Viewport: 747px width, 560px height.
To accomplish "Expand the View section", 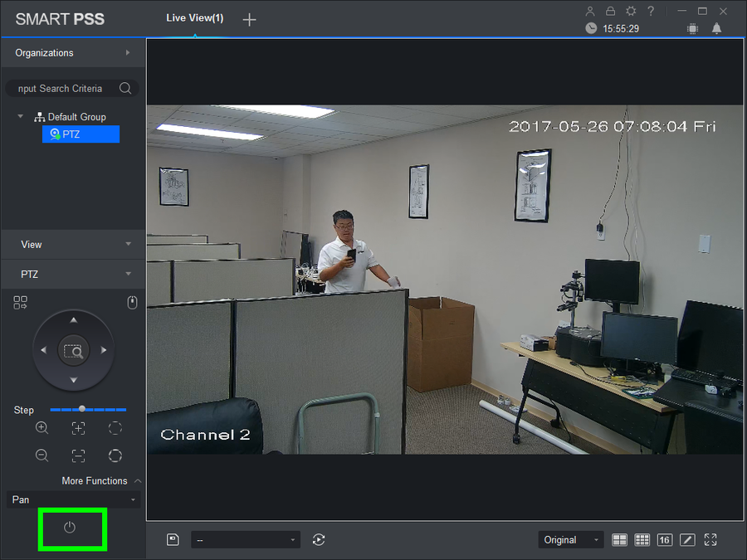I will [73, 244].
